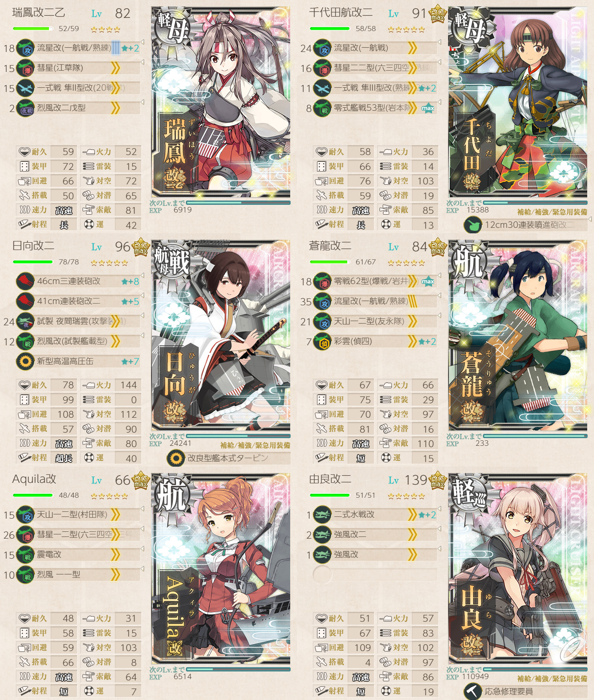Open the Aquila改 ship card image

[x=221, y=569]
